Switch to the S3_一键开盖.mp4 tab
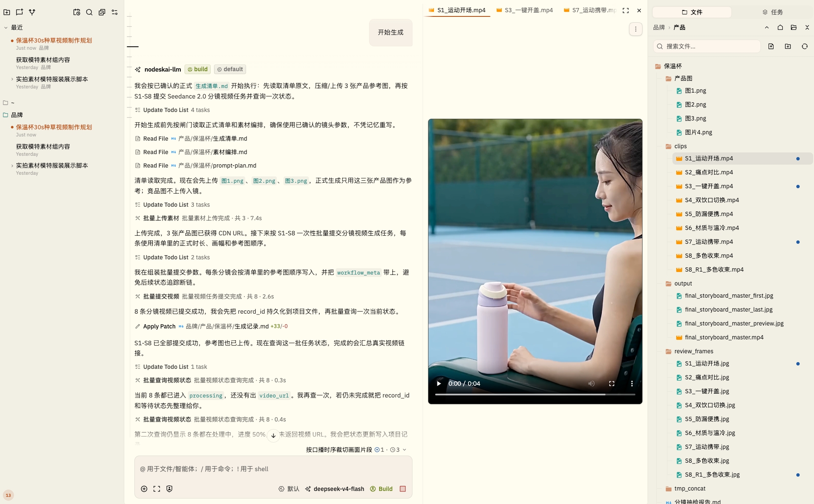Viewport: 814px width, 504px height. (x=525, y=10)
